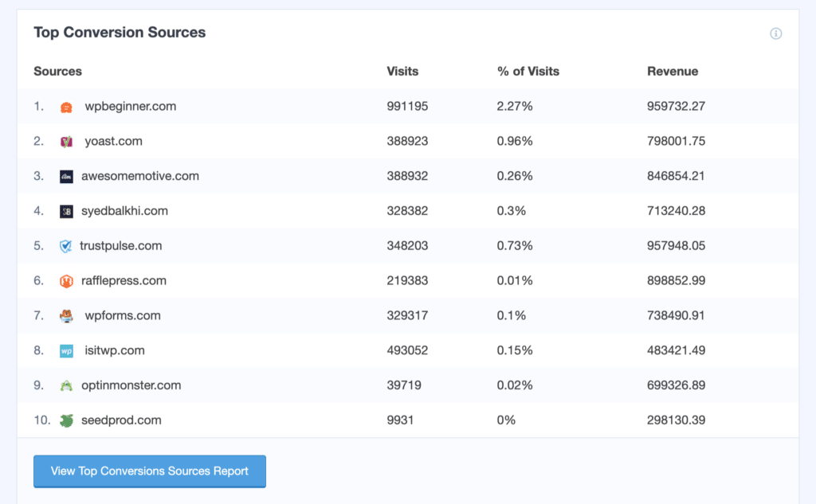
Task: Select the syedbalkhi.com source name
Action: [124, 211]
